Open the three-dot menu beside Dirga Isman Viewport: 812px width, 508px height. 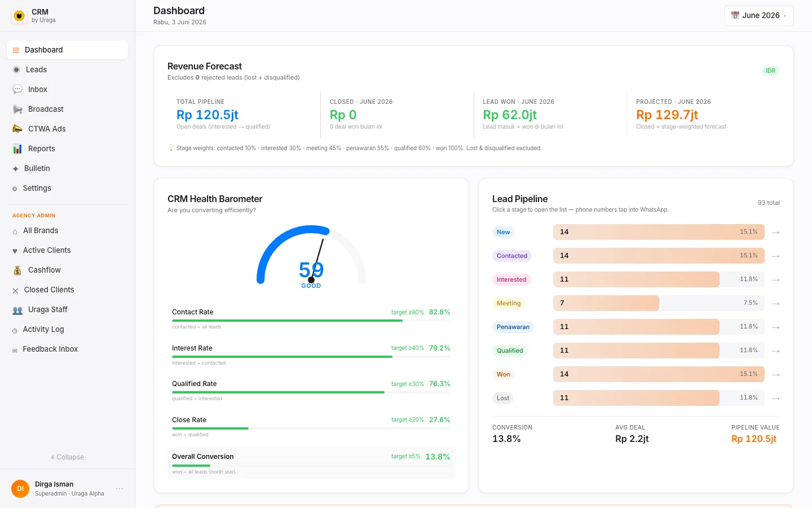point(120,488)
